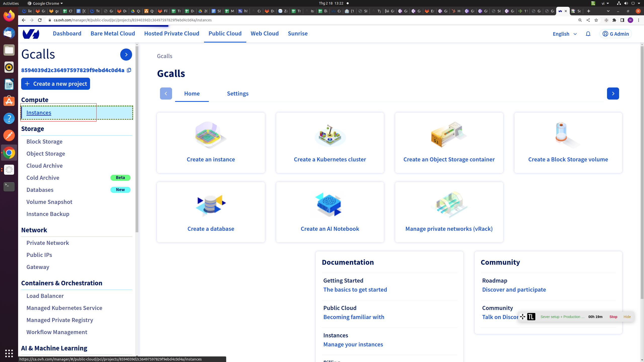Open the Bare Metal Cloud menu

point(113,33)
